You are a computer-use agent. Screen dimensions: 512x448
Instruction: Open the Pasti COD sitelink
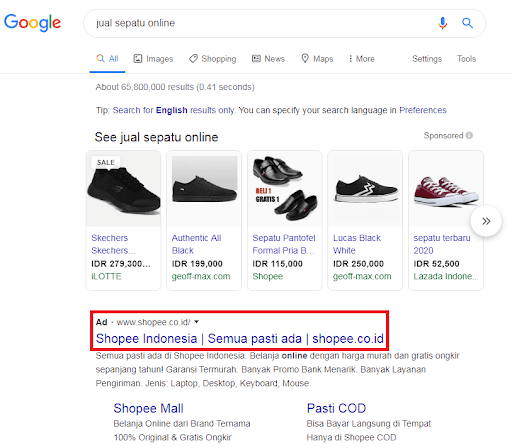click(x=336, y=408)
